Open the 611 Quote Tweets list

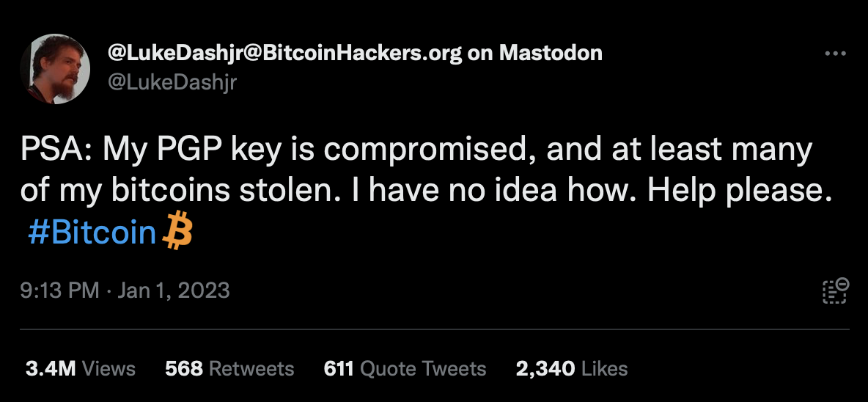(x=405, y=368)
